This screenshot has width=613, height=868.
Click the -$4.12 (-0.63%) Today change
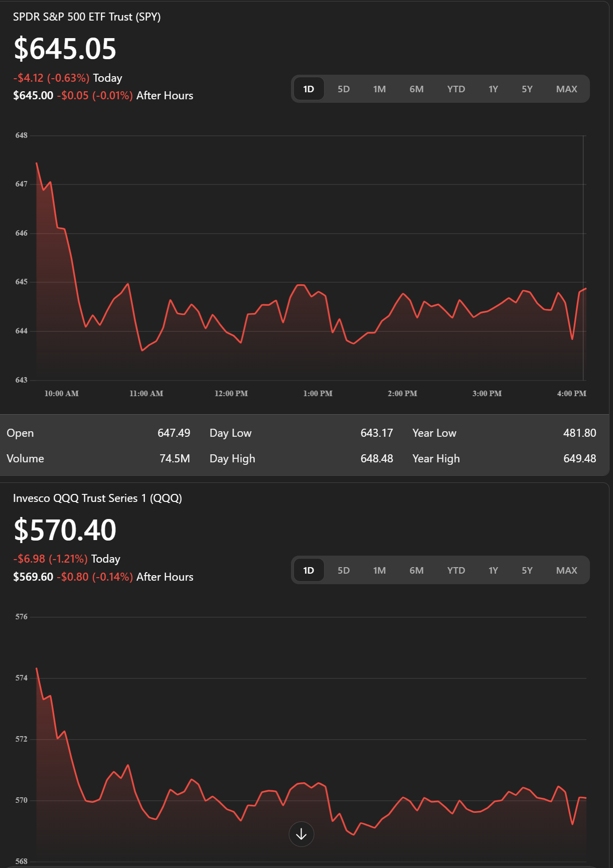point(68,78)
